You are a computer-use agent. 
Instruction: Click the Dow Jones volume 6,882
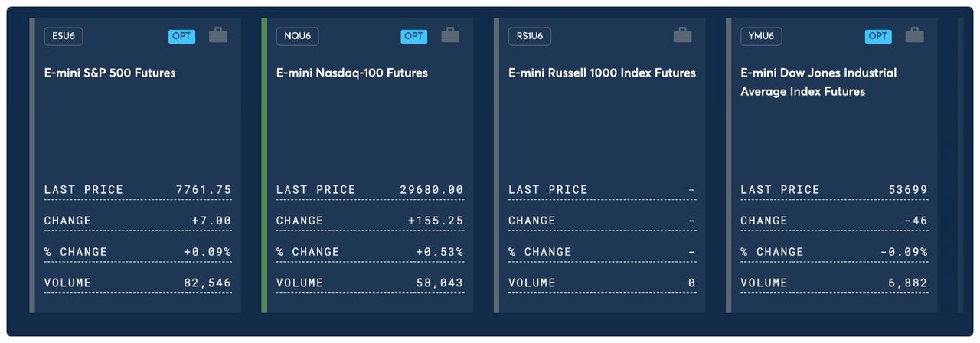coord(908,283)
